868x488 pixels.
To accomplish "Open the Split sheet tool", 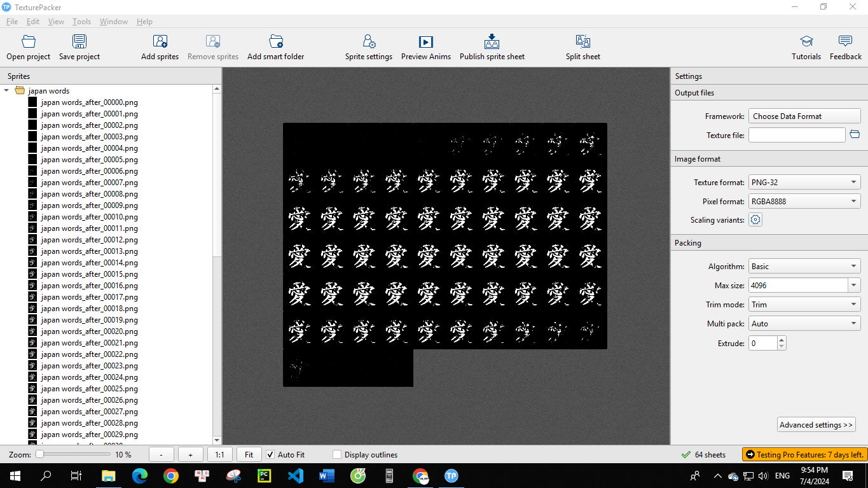I will [x=582, y=46].
